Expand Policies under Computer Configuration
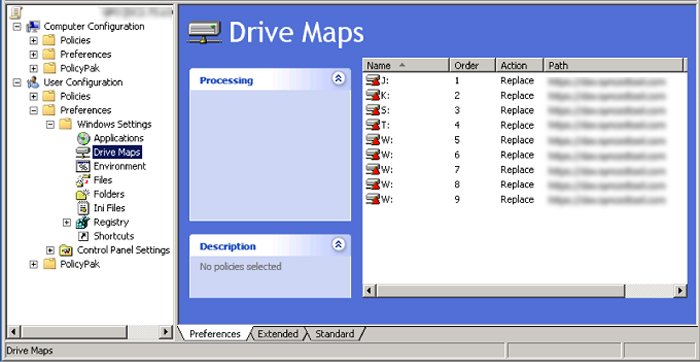700x362 pixels. 33,41
